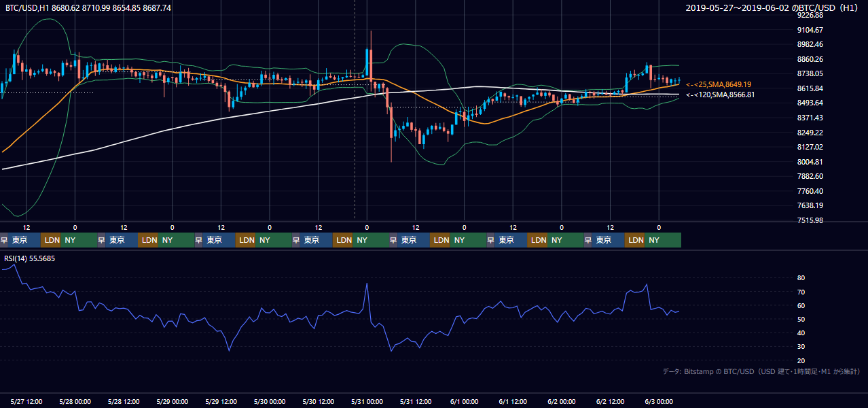Click the 5/30 12:00 date label
The height and width of the screenshot is (408, 868).
pyautogui.click(x=319, y=401)
